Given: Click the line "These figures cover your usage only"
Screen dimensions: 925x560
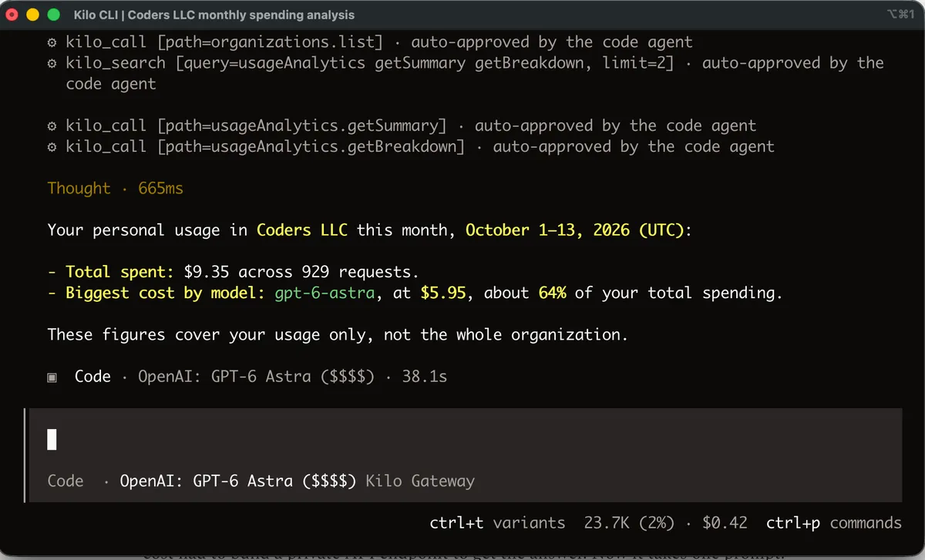Looking at the screenshot, I should [337, 335].
